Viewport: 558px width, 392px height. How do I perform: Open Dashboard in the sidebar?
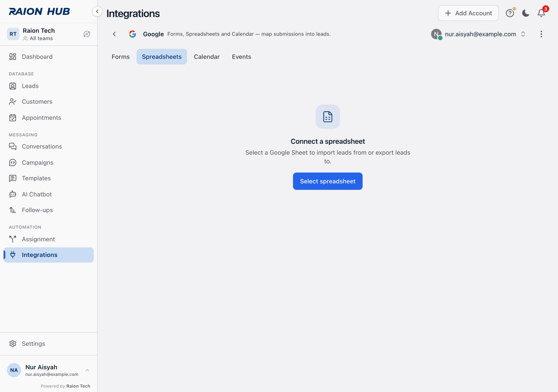(x=48, y=57)
